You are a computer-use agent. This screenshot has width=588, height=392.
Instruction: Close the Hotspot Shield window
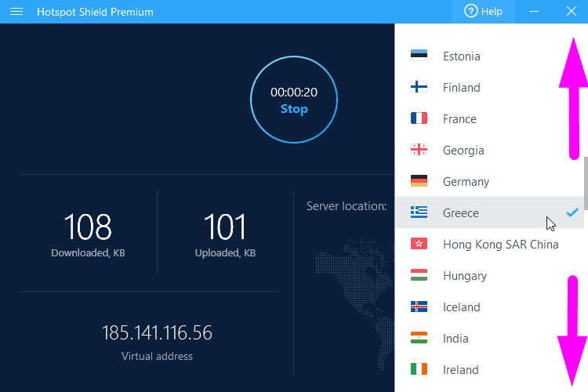coord(571,11)
